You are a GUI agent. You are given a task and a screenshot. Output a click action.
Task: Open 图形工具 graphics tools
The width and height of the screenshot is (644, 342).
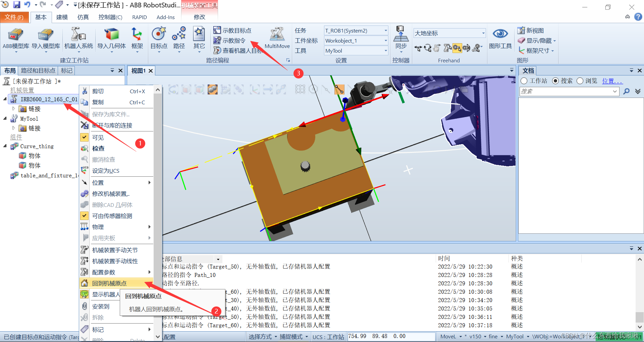pyautogui.click(x=500, y=38)
